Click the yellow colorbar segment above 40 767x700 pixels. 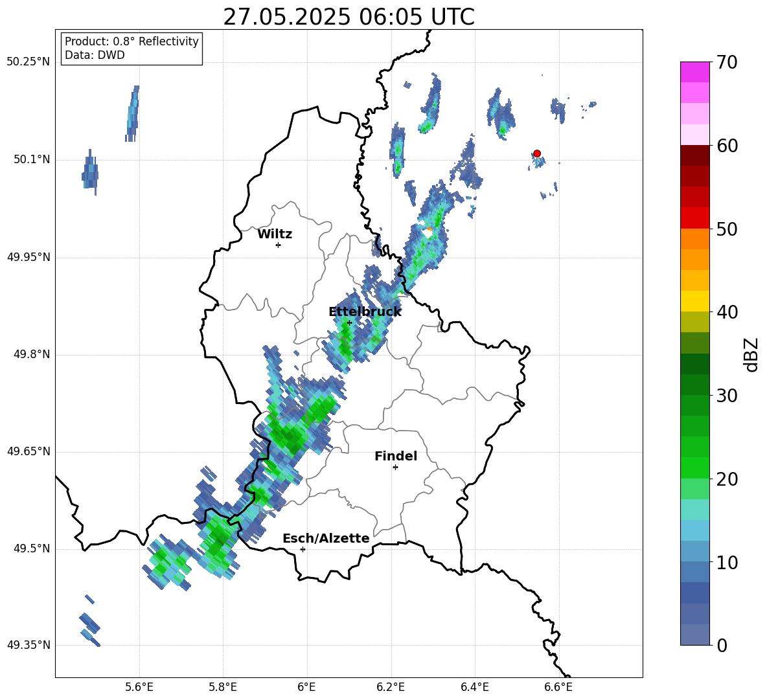tap(694, 301)
